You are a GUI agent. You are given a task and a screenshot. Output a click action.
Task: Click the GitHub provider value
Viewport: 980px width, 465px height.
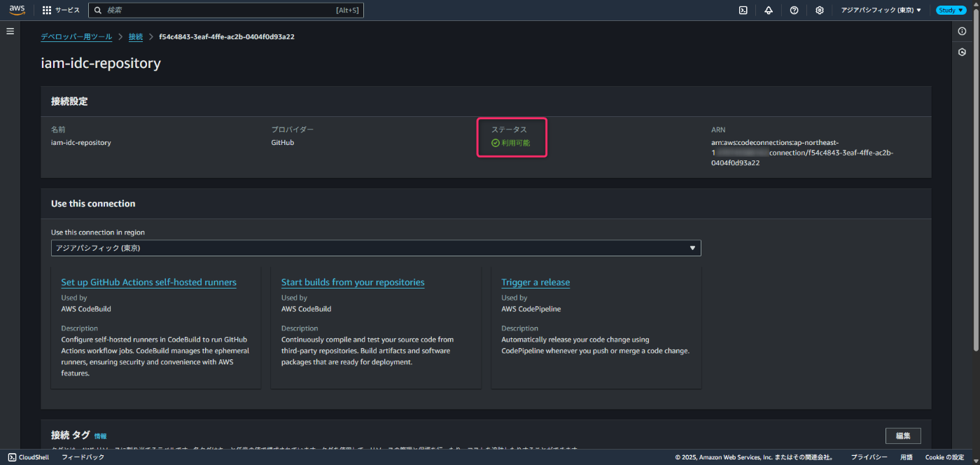coord(283,142)
